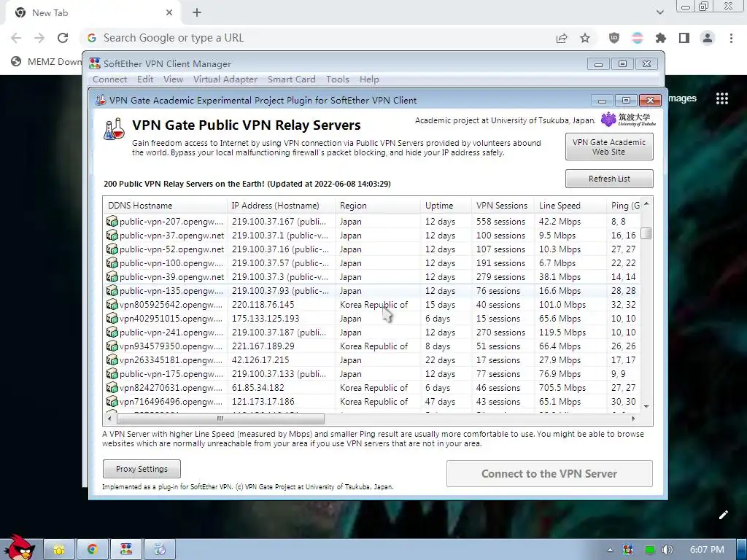Image resolution: width=747 pixels, height=560 pixels.
Task: Click the taskbar clock showing 6:07 PM
Action: [x=707, y=550]
